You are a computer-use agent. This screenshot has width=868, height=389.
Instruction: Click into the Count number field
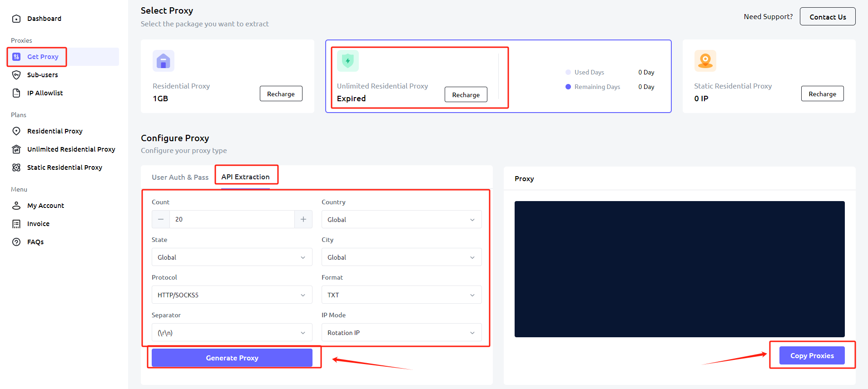pyautogui.click(x=232, y=219)
